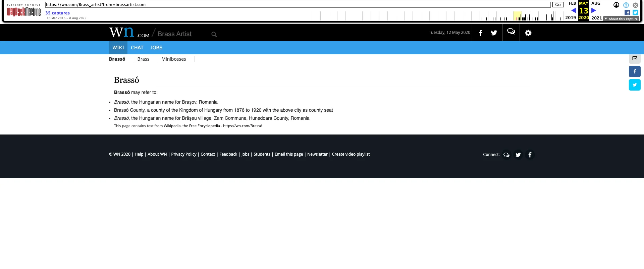644x269 pixels.
Task: Click the Wayback URL input field
Action: [298, 5]
